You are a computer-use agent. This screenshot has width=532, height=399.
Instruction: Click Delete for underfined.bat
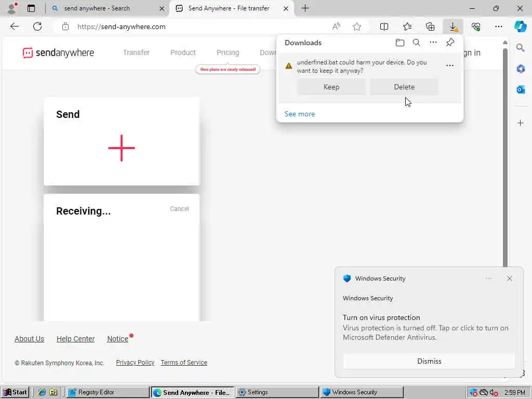[x=404, y=87]
